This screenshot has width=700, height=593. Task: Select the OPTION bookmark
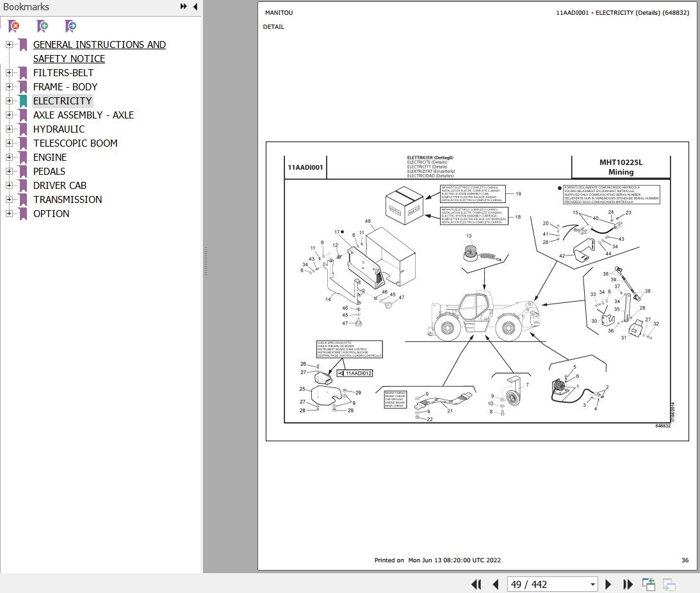point(51,213)
